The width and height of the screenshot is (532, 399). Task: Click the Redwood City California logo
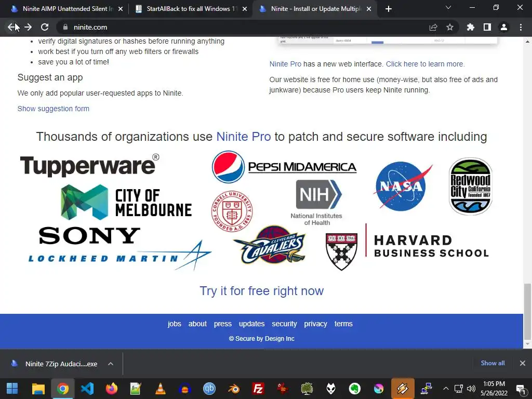(x=470, y=186)
